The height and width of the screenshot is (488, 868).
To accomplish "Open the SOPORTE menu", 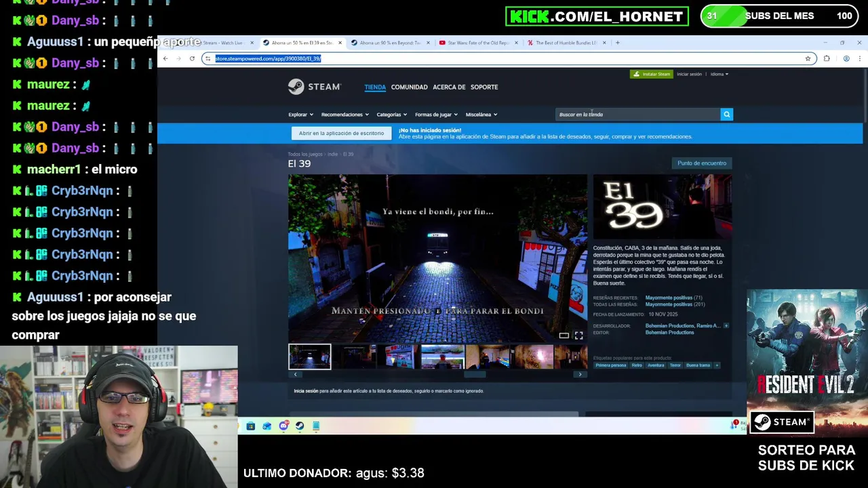I will tap(484, 87).
